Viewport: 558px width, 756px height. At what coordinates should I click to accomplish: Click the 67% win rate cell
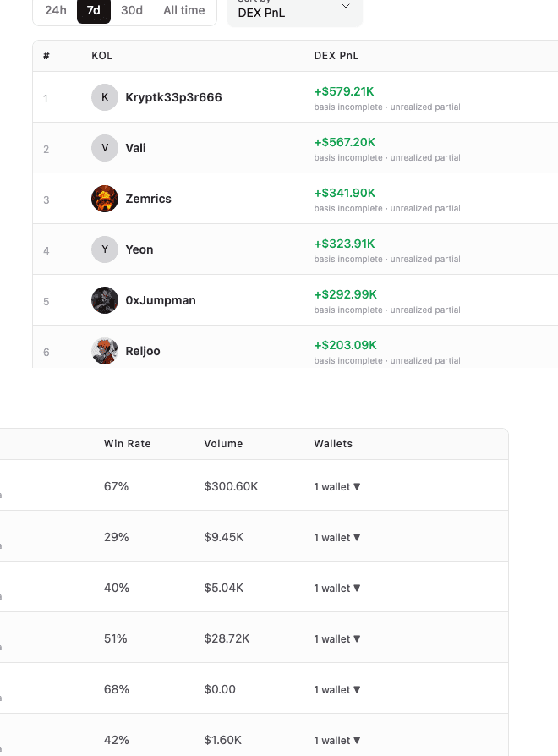coord(116,486)
